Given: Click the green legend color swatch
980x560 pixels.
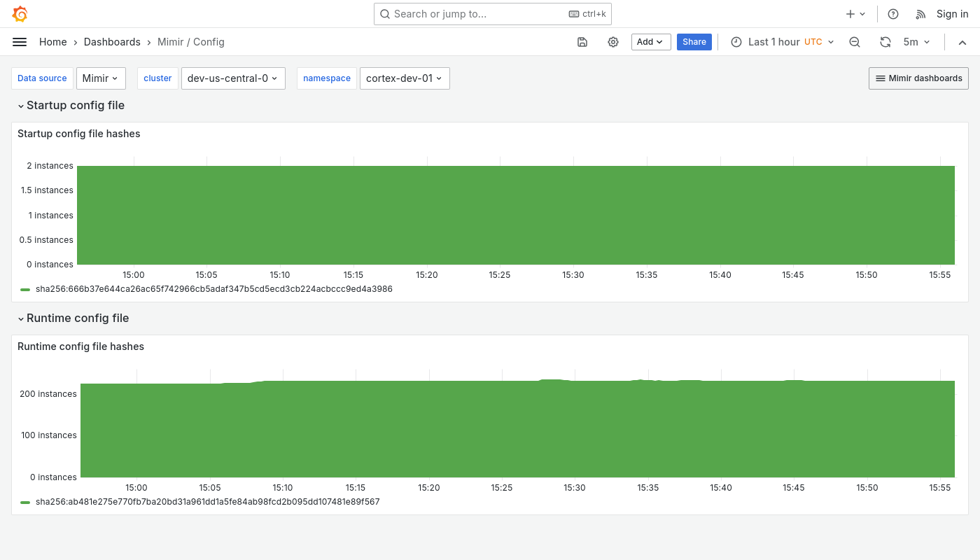Looking at the screenshot, I should 25,289.
